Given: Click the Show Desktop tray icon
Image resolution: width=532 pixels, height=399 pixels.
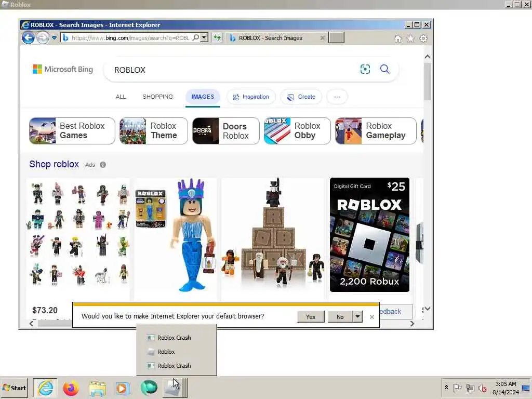Looking at the screenshot, I should coord(526,388).
